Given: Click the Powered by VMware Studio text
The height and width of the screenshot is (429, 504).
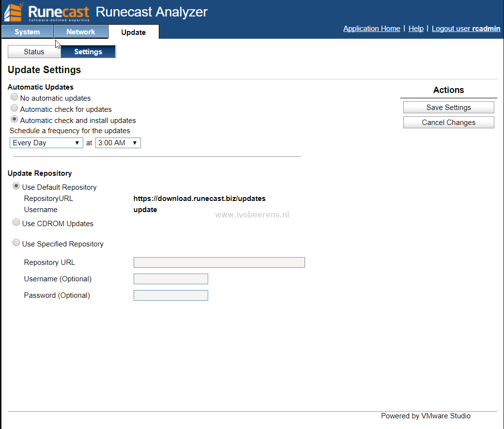Looking at the screenshot, I should pos(426,416).
